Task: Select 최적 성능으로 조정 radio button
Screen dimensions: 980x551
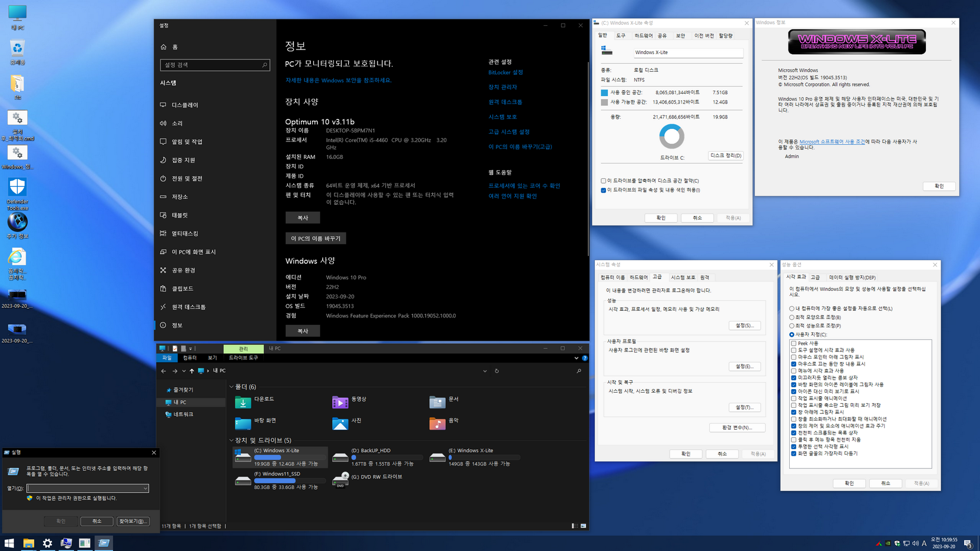Action: click(792, 326)
